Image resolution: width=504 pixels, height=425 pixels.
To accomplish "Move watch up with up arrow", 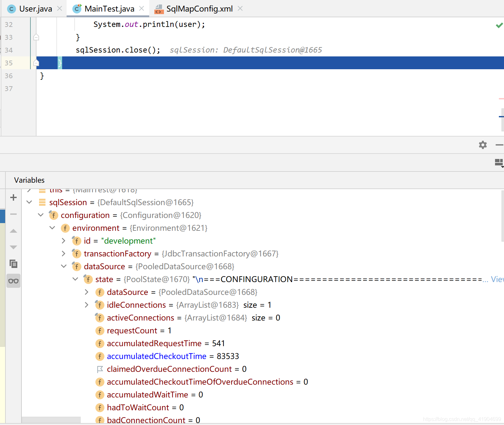I will (13, 231).
